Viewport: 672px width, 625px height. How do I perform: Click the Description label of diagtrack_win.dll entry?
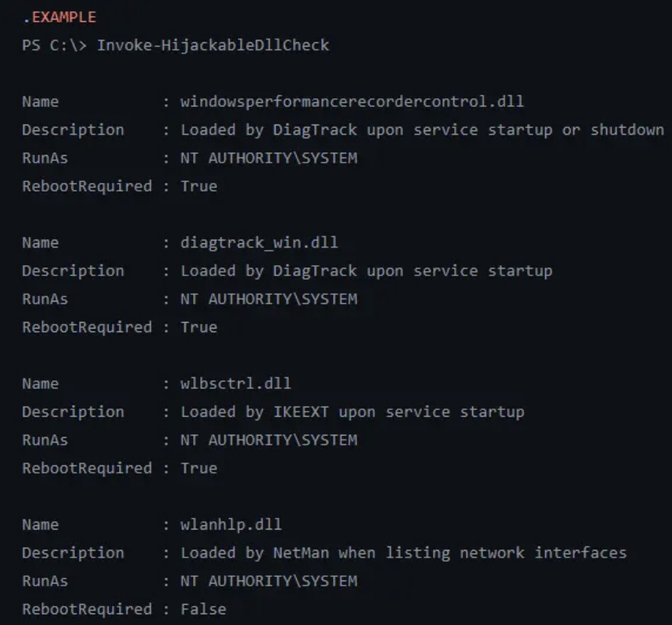73,271
